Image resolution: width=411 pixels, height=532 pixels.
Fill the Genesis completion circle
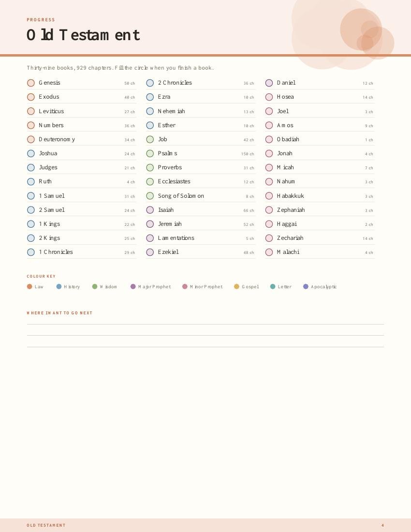pos(31,83)
